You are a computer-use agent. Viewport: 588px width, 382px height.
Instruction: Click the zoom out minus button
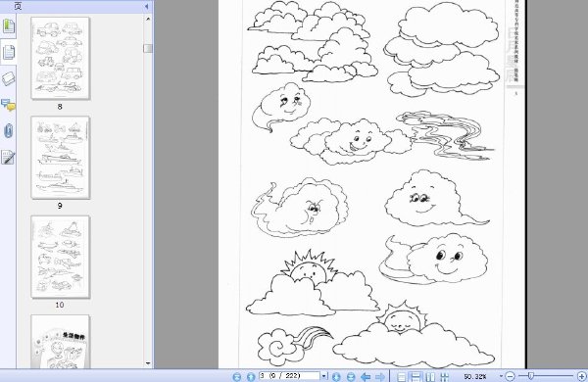click(x=510, y=376)
